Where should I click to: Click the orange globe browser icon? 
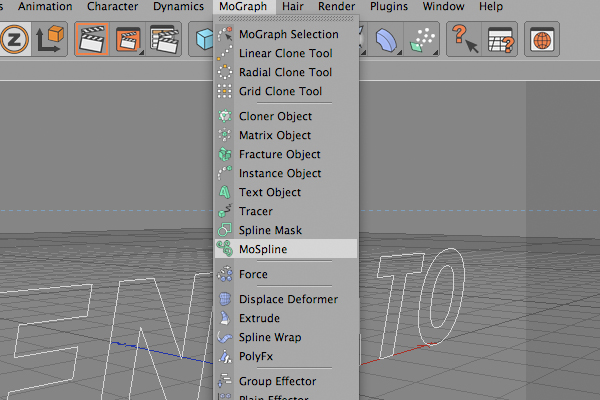[x=542, y=39]
